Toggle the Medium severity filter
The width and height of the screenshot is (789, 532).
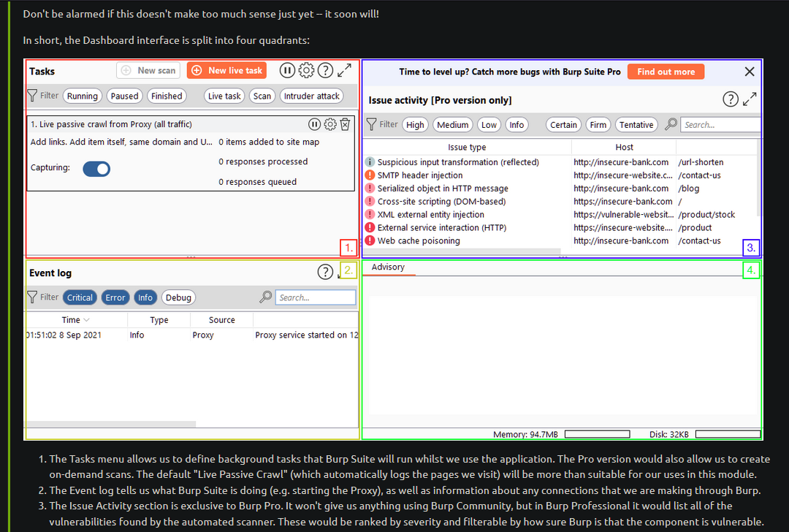click(453, 125)
